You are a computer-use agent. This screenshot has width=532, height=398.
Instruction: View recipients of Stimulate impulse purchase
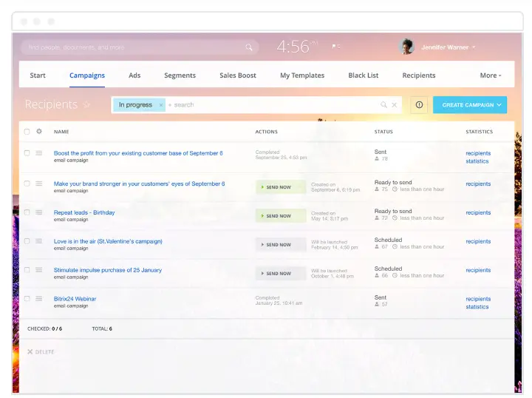(478, 270)
